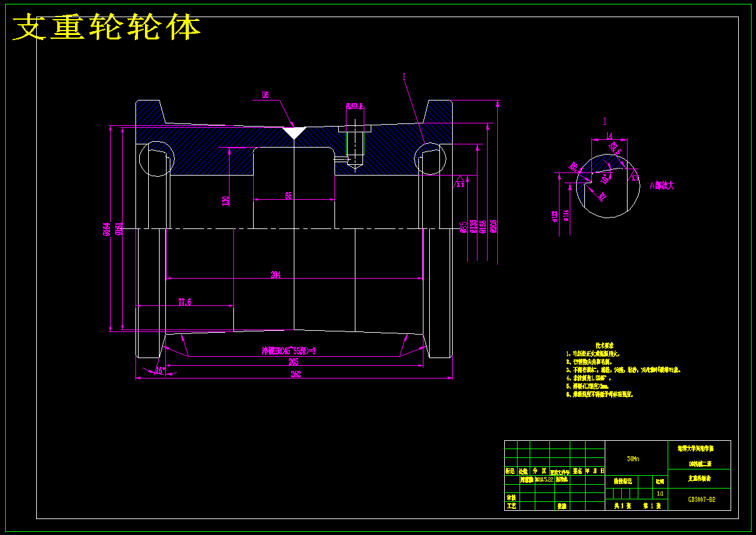Click the 65 width dimension
Viewport: 756px width, 535px height.
click(288, 195)
